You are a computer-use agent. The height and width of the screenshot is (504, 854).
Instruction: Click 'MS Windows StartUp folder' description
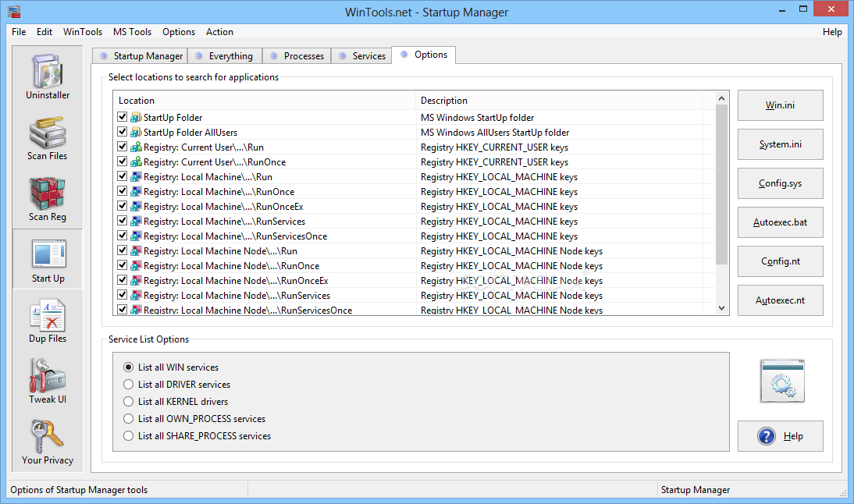(477, 118)
